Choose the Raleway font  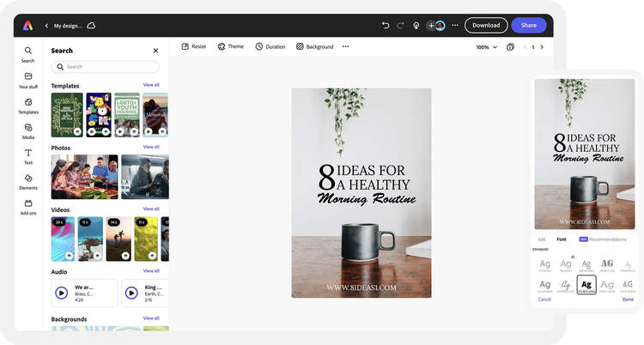[566, 265]
